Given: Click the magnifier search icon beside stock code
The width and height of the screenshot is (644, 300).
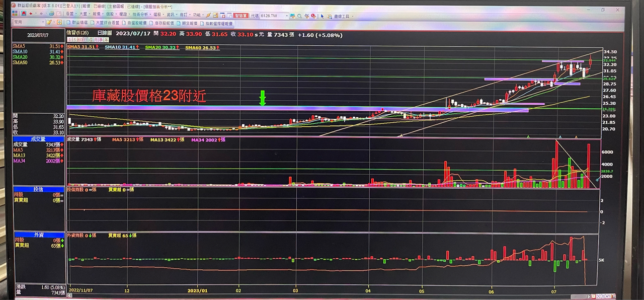Looking at the screenshot, I should coord(299,16).
